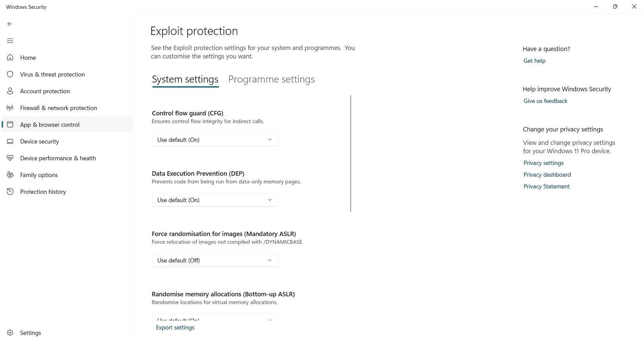The width and height of the screenshot is (644, 342).
Task: Open the Mandatory ASLR dropdown
Action: pyautogui.click(x=214, y=260)
